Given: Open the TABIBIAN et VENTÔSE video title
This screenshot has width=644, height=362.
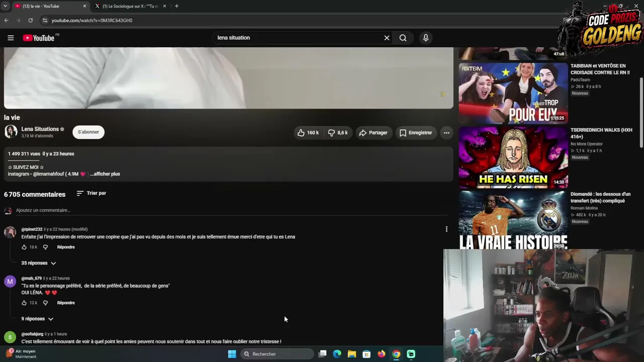Looking at the screenshot, I should 600,69.
